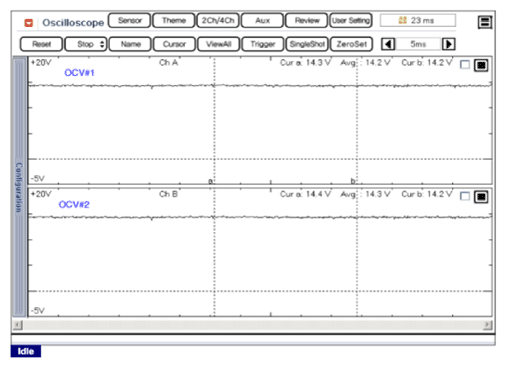Click the Ch A black square icon
This screenshot has width=506, height=367.
(x=481, y=65)
